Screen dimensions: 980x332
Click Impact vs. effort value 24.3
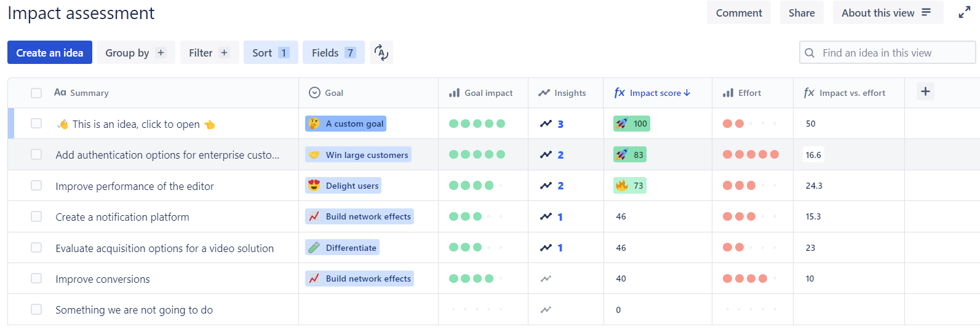coord(814,186)
